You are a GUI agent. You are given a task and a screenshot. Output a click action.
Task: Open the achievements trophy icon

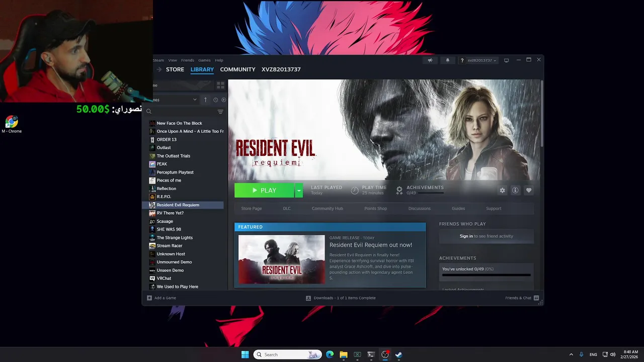click(x=399, y=190)
